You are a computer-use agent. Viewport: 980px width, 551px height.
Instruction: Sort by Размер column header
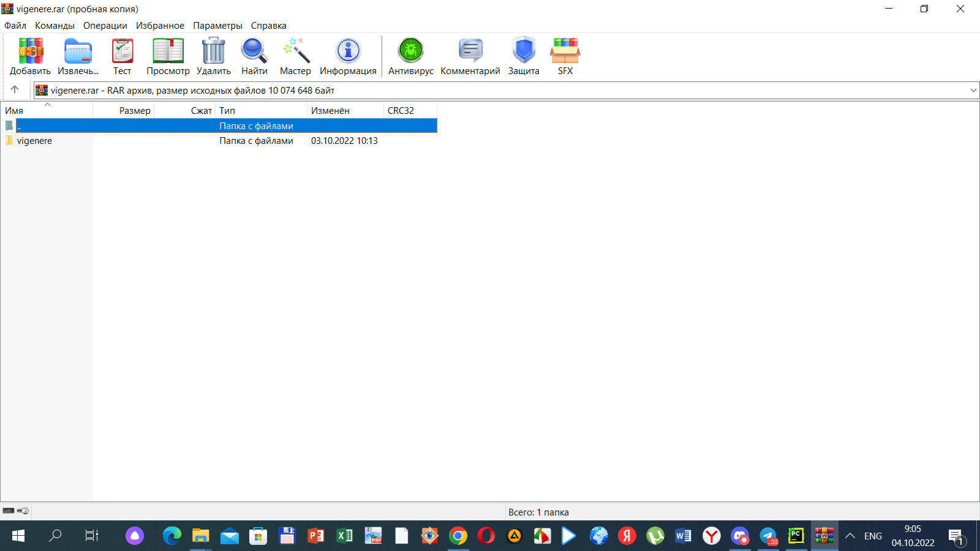click(135, 111)
